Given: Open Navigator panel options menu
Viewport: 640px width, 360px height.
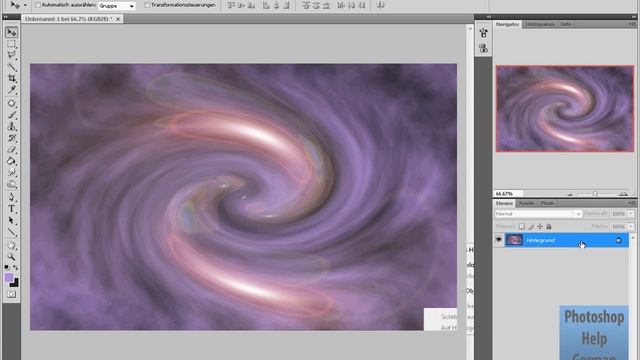Looking at the screenshot, I should coord(632,24).
